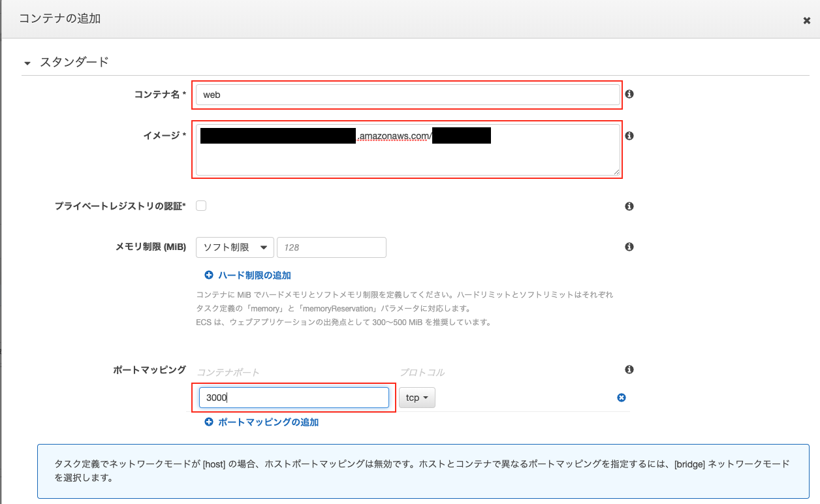This screenshot has height=504, width=820.
Task: Select the コンテナ名 field containing web
Action: point(407,94)
